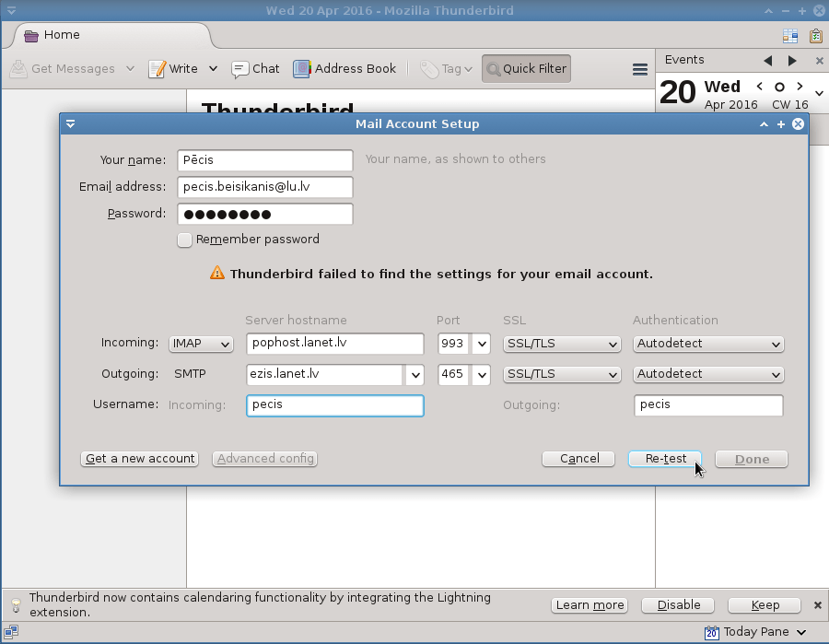
Task: Shade the Mail Account Setup dialog
Action: (x=764, y=124)
